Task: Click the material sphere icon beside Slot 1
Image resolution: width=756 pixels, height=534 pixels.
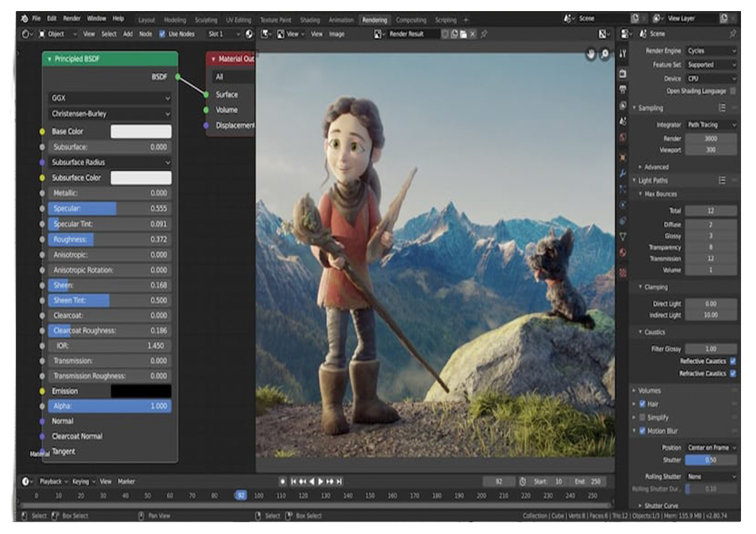Action: click(249, 34)
